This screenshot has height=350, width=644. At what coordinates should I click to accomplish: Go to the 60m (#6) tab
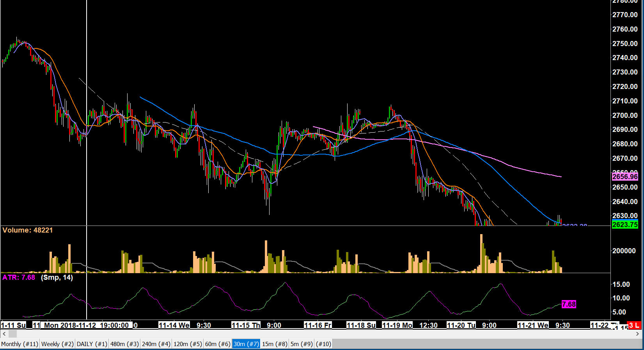pos(218,344)
